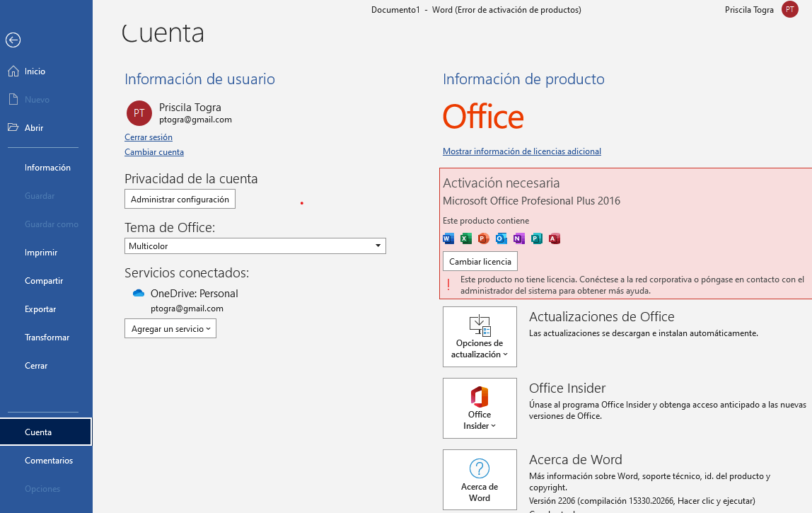Click Administrar configuración button

click(x=180, y=199)
